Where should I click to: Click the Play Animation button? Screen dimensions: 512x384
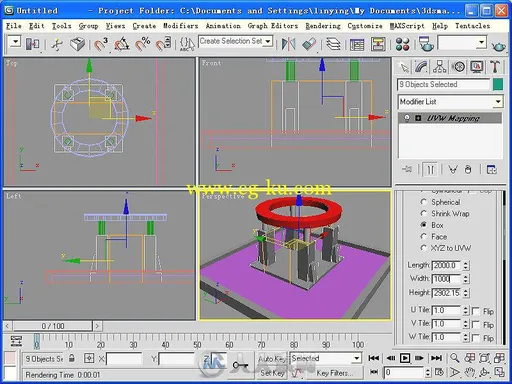[x=405, y=358]
